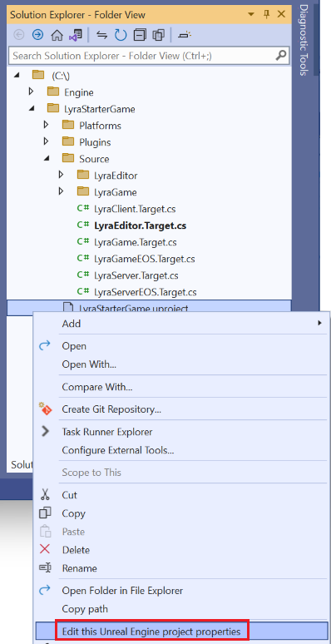Click the scissors Cut icon
This screenshot has width=331, height=644.
45,494
